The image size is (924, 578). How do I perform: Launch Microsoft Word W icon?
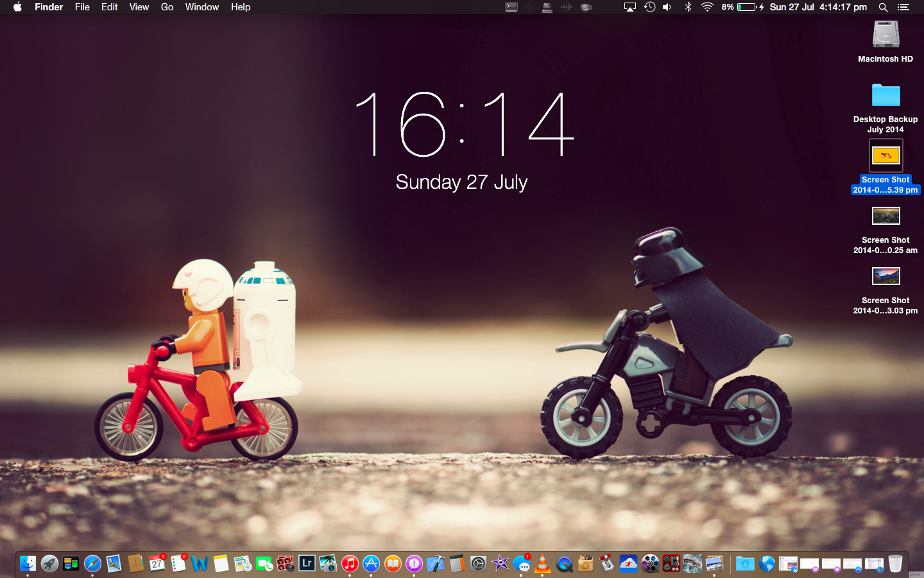(200, 564)
